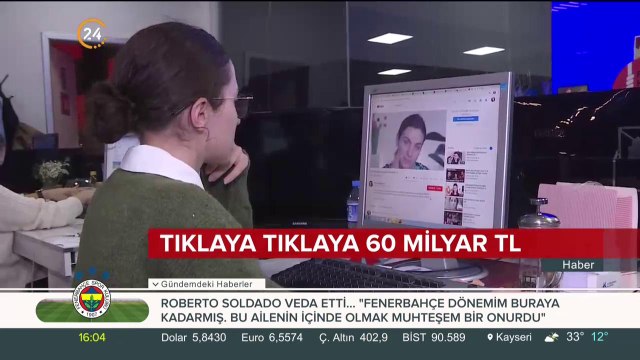
Task: Click the blue button beside the video
Action: click(x=466, y=119)
